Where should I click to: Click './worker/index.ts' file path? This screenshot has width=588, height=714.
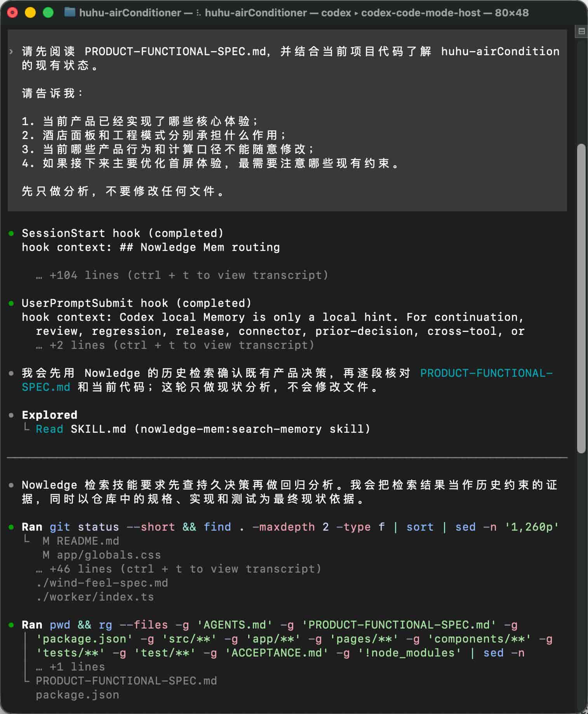[x=95, y=597]
